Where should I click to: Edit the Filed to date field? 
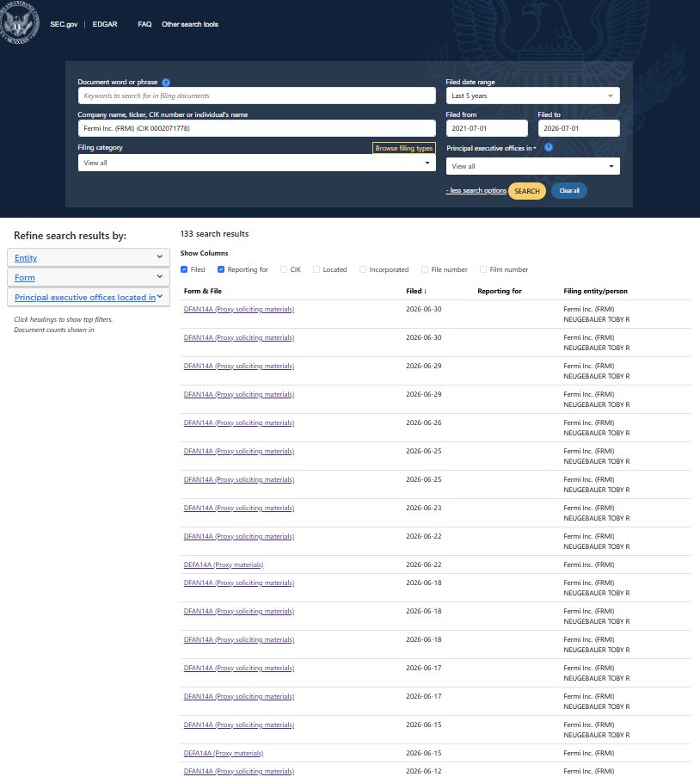[579, 128]
